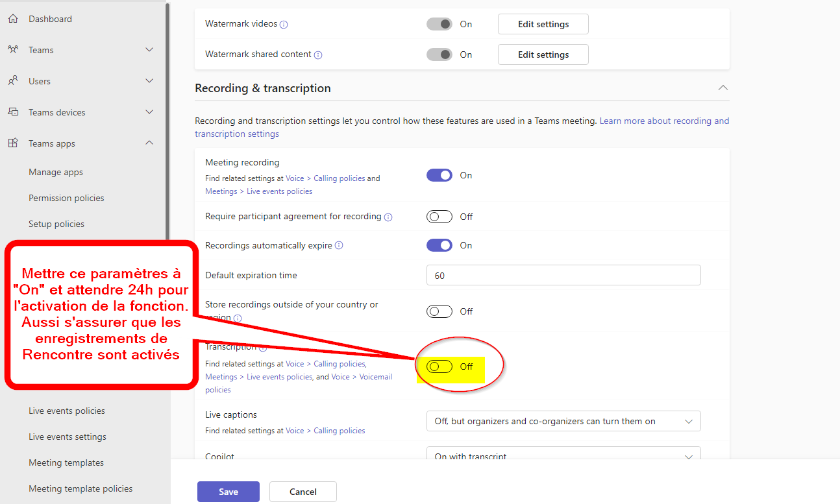Click the Default expiration time field
Viewport: 840px width, 504px height.
coord(563,275)
